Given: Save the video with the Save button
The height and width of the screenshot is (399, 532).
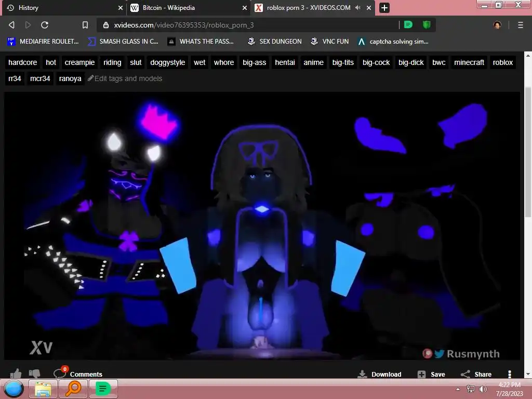Looking at the screenshot, I should pos(431,374).
